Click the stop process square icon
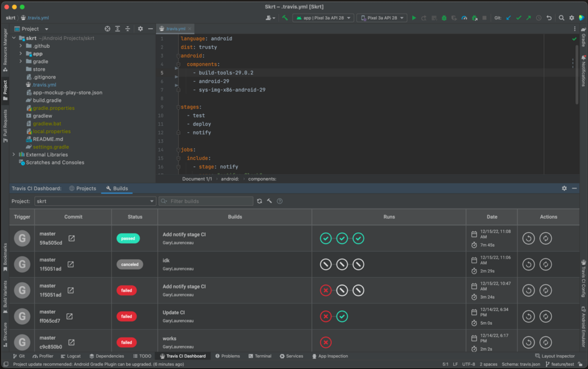Image resolution: width=588 pixels, height=369 pixels. point(485,18)
